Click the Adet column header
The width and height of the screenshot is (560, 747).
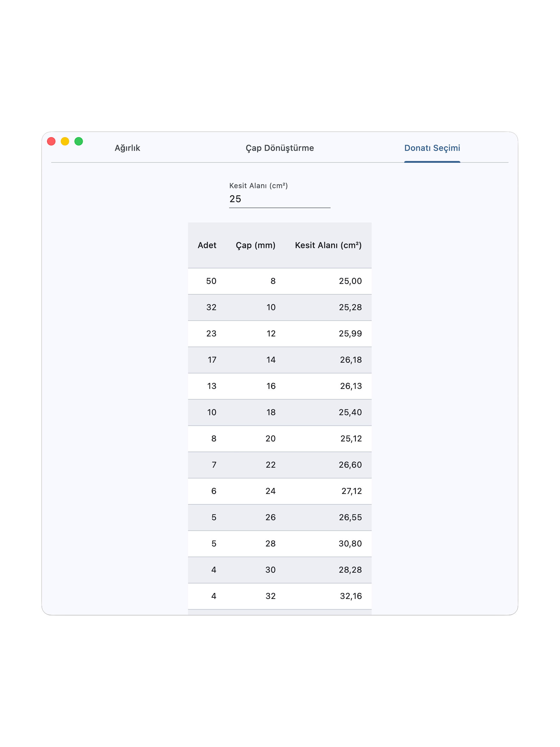(207, 245)
